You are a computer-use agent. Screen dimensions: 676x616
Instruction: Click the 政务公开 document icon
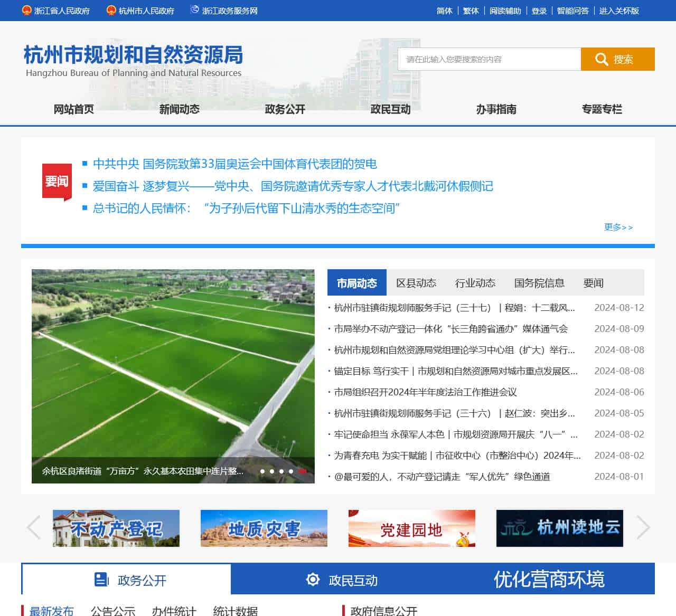[101, 580]
